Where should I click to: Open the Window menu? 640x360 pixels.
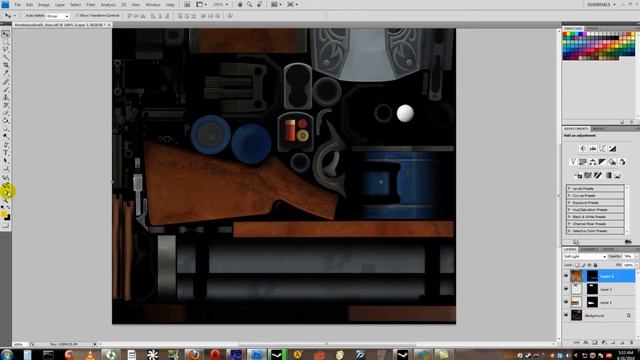153,5
